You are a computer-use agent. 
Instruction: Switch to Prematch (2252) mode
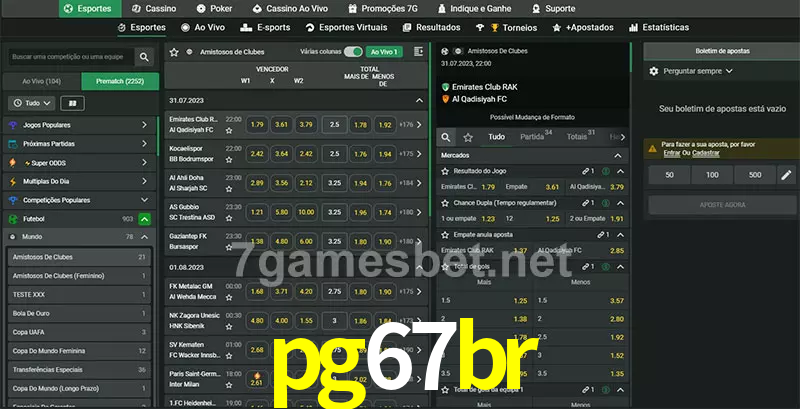120,81
